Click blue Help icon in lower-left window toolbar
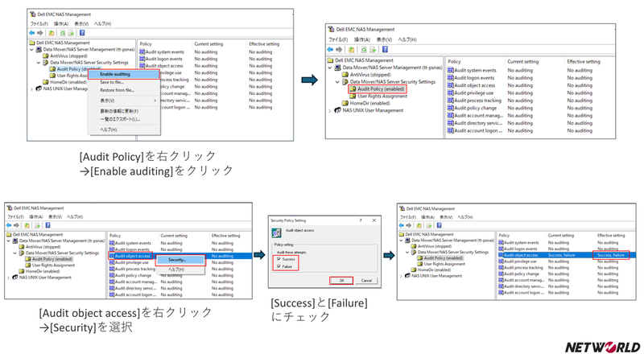The height and width of the screenshot is (362, 644). [47, 225]
